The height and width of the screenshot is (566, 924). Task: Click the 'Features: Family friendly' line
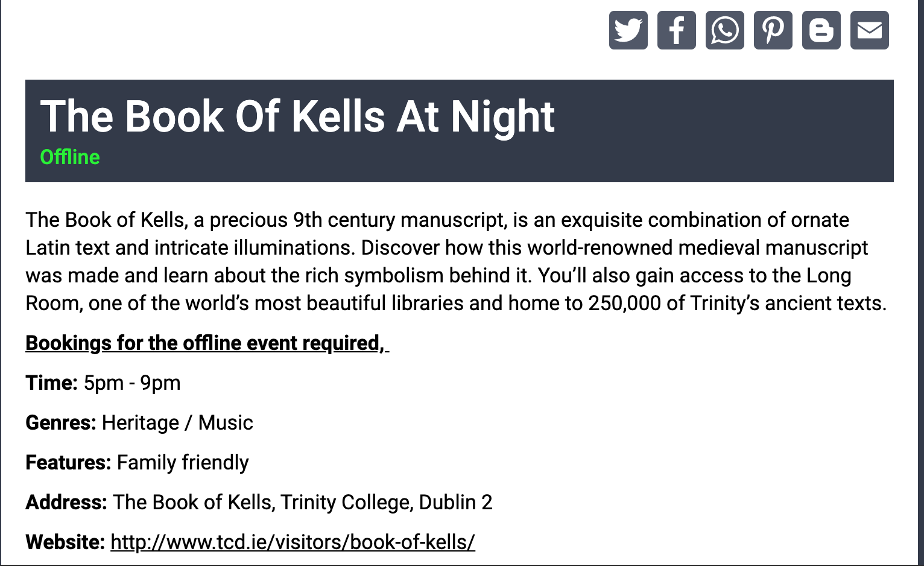(x=137, y=462)
